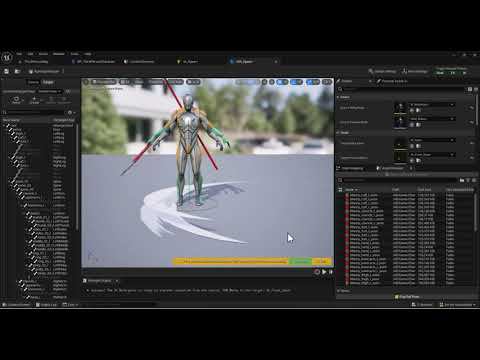This screenshot has width=480, height=360.
Task: Reset Source IKRig Asset to default value
Action: point(471,108)
